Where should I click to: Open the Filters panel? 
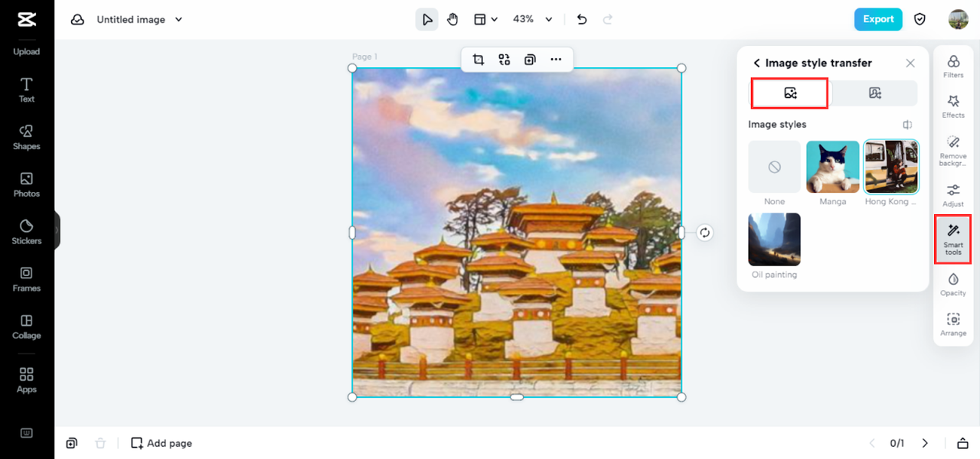pyautogui.click(x=953, y=67)
